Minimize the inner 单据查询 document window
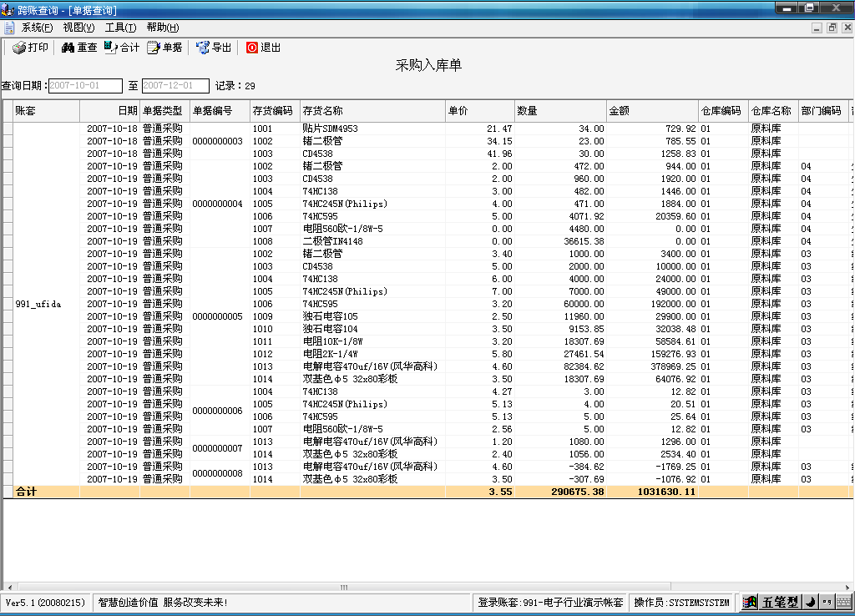855x616 pixels. pos(817,28)
